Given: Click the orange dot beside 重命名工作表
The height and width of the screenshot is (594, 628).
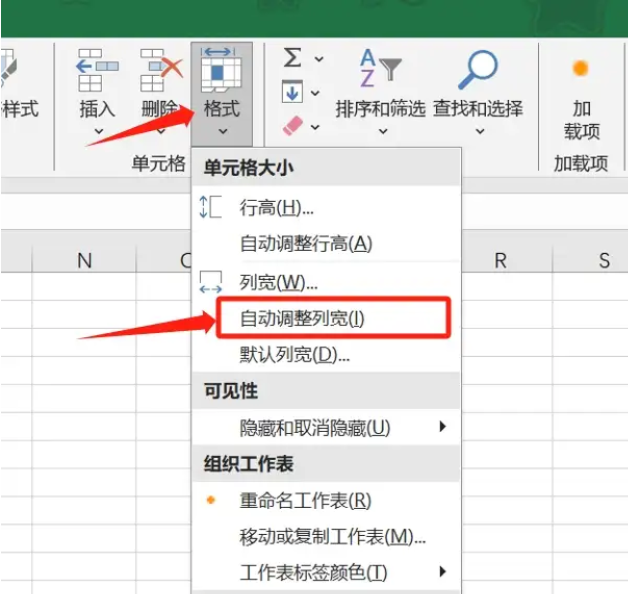Looking at the screenshot, I should pyautogui.click(x=211, y=499).
